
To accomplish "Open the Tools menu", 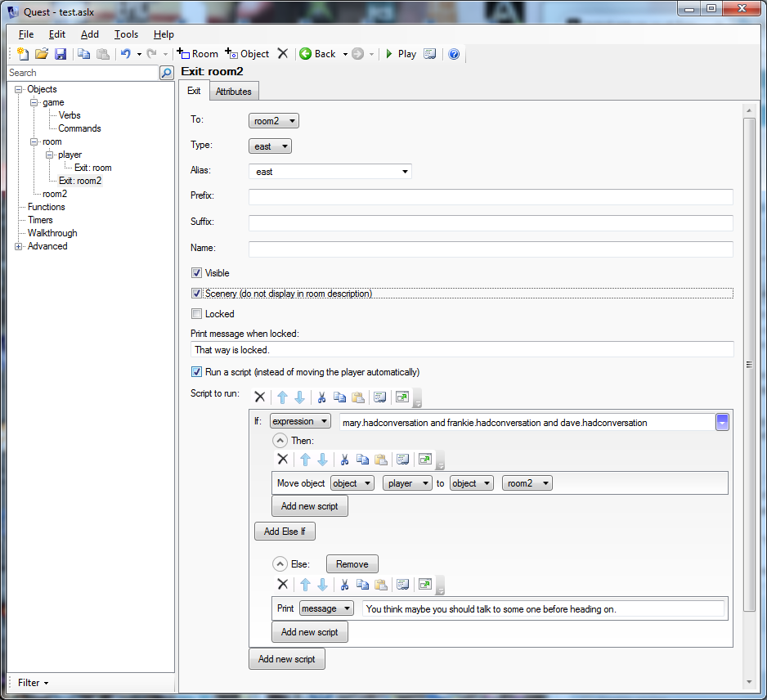I will [126, 34].
